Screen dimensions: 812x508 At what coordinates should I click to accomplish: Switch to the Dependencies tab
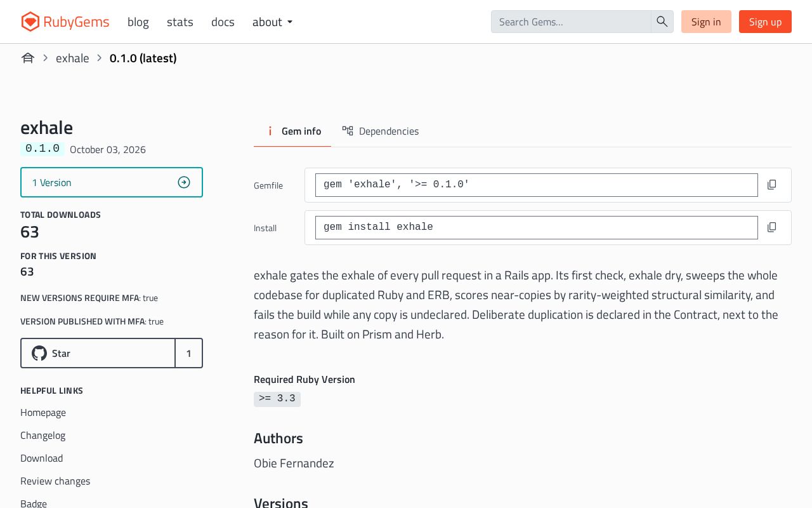(381, 131)
